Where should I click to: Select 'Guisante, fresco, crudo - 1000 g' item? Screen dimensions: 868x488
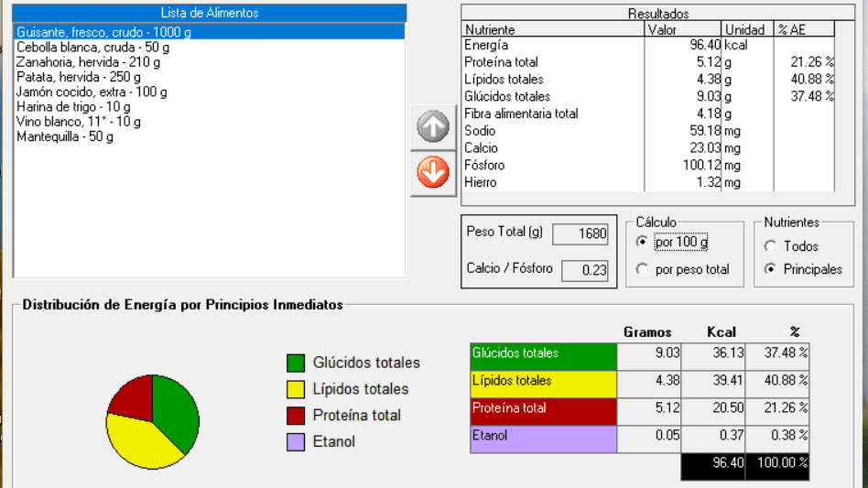coord(103,32)
